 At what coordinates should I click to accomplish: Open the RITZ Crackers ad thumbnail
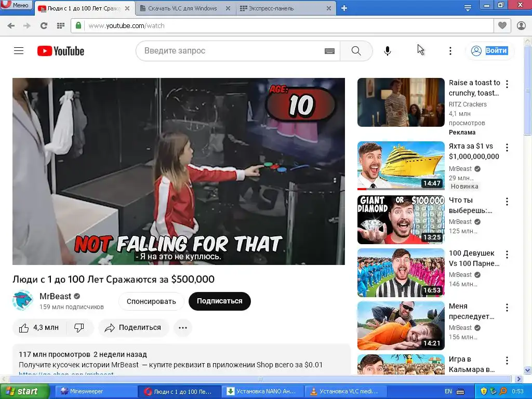coord(401,102)
